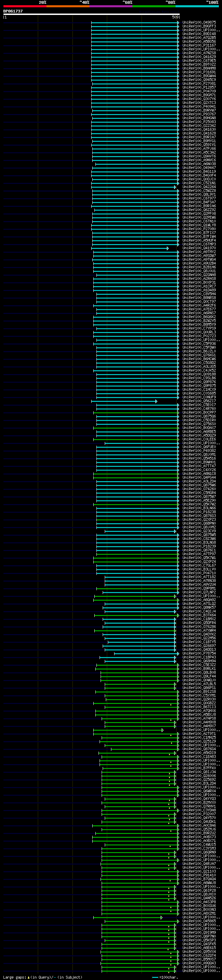
Task: Click the ~40% identity color legend segment
Action: [x=68, y=6]
